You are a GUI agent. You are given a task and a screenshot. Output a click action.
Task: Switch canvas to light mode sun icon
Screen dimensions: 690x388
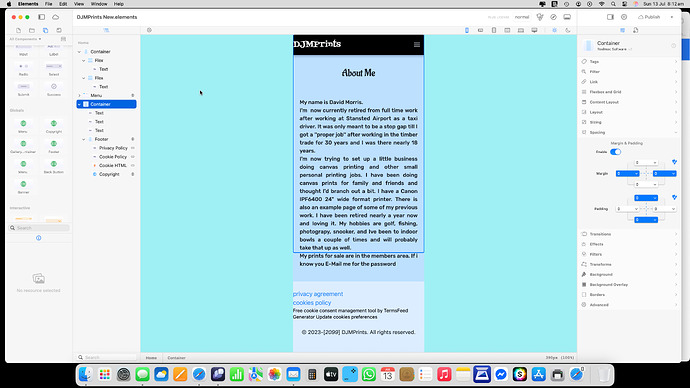click(554, 30)
